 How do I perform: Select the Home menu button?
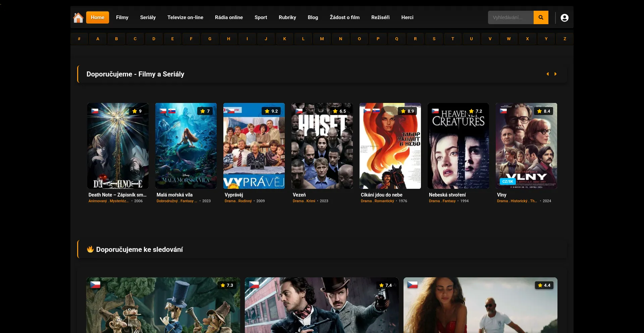point(98,17)
